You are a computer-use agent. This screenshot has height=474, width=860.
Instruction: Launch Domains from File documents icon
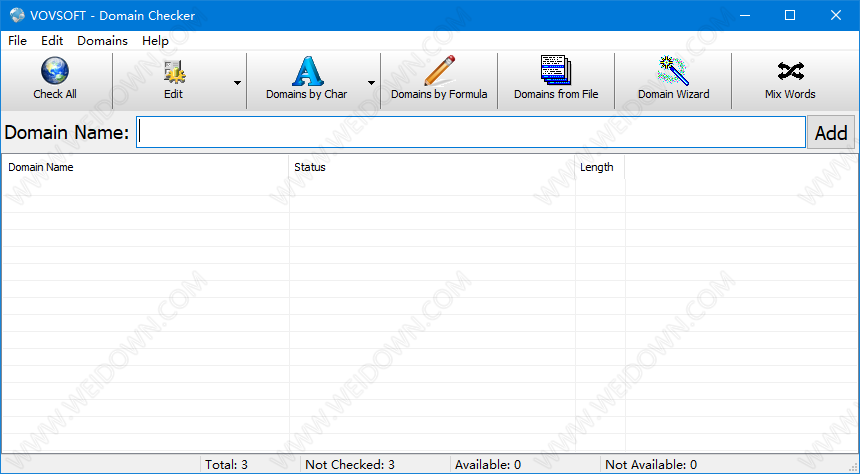[556, 70]
